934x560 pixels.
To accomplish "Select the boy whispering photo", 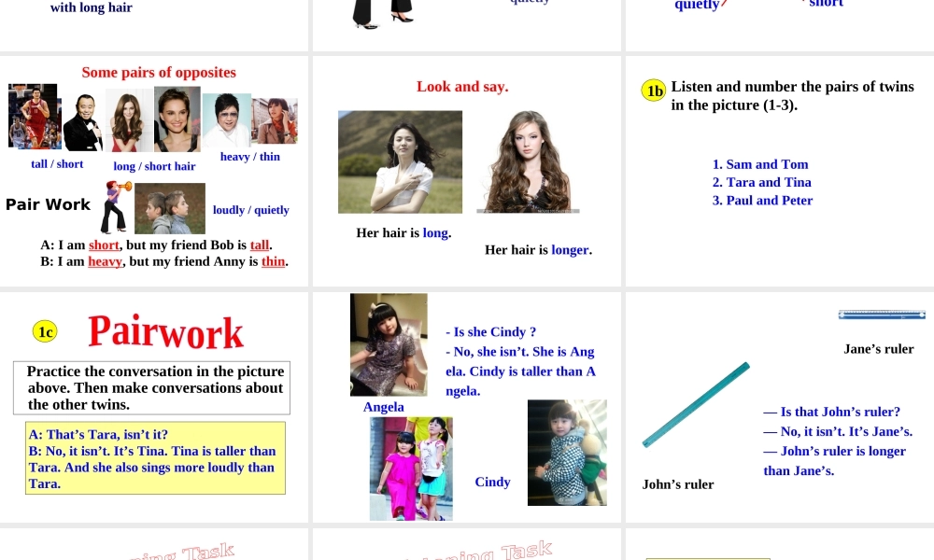I will click(x=169, y=208).
